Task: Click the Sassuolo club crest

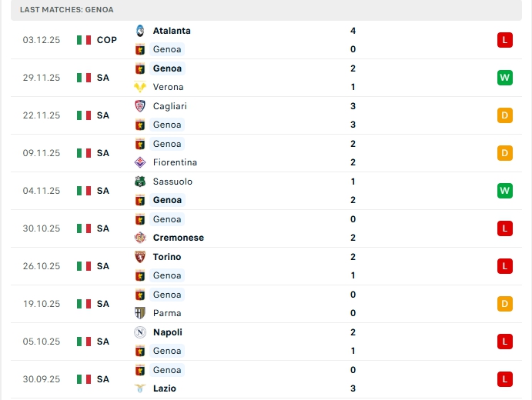Action: pos(140,182)
